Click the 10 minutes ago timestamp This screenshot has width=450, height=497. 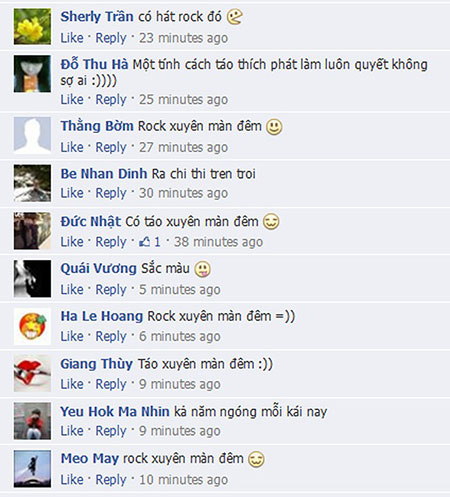coord(183,480)
